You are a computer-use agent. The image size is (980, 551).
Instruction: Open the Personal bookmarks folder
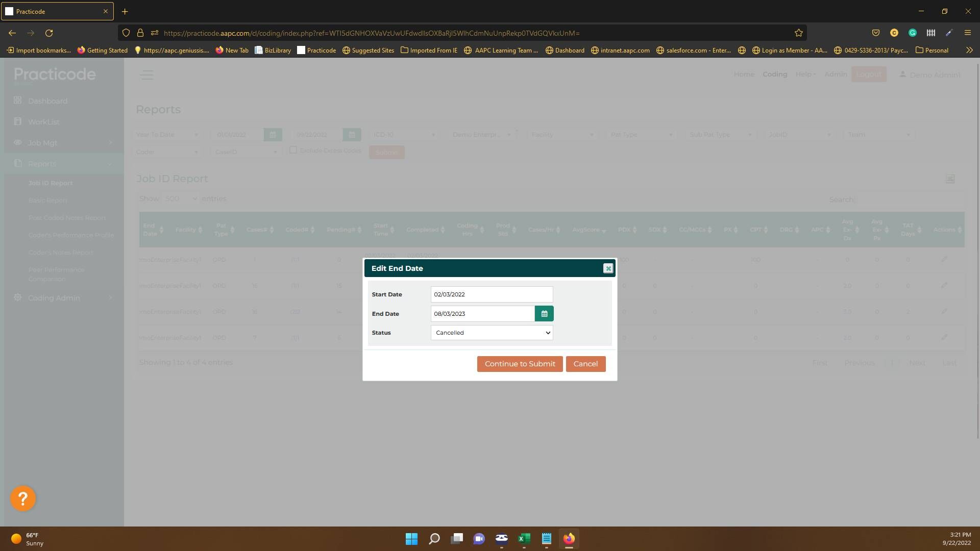tap(932, 50)
